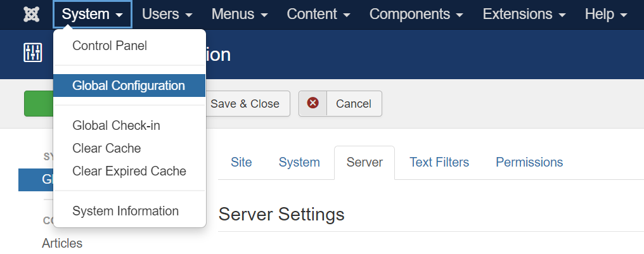Screen dimensions: 644x254
Task: Select Global Check-in option
Action: (116, 125)
